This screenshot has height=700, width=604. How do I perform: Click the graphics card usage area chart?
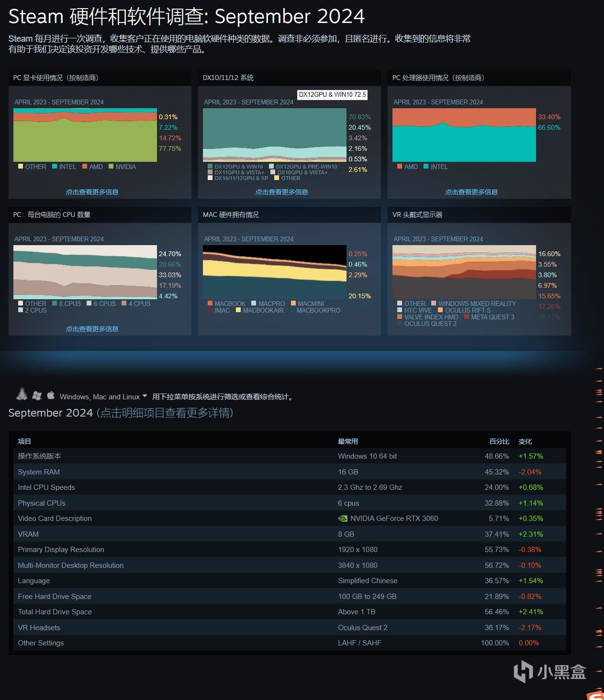[85, 135]
